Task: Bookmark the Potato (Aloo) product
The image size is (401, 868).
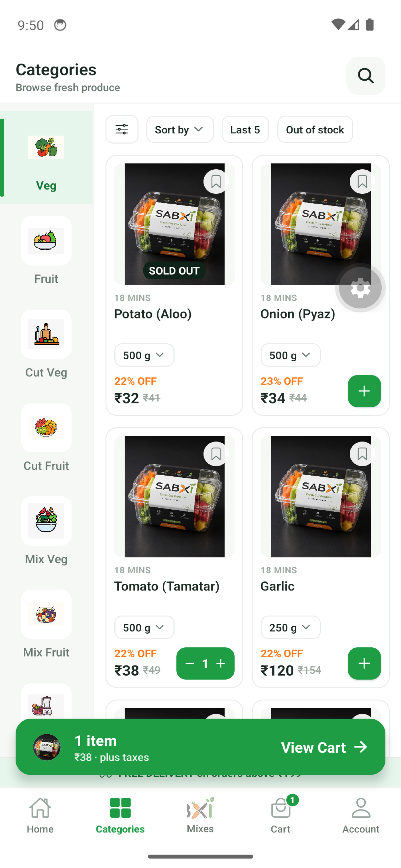Action: pyautogui.click(x=216, y=182)
